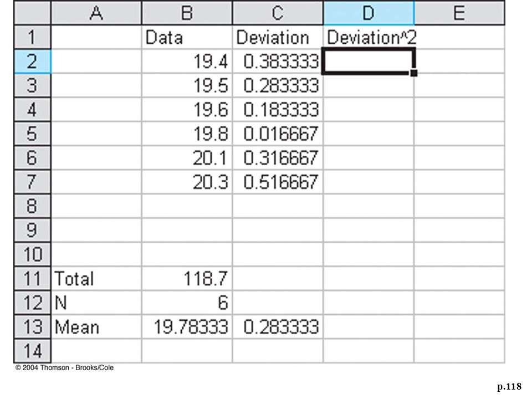Select cell containing 19.6
The height and width of the screenshot is (399, 532).
coord(187,110)
